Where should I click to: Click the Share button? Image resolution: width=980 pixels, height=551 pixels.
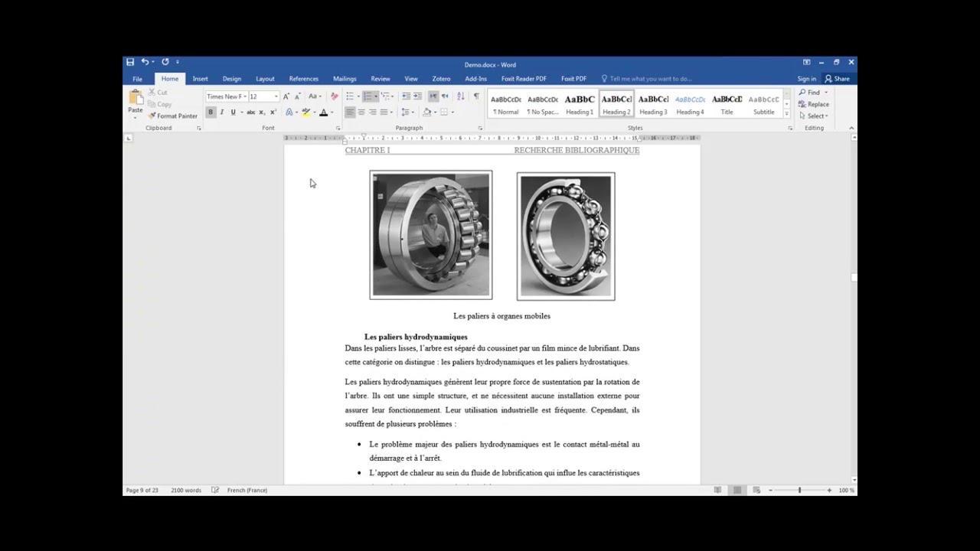pos(837,79)
